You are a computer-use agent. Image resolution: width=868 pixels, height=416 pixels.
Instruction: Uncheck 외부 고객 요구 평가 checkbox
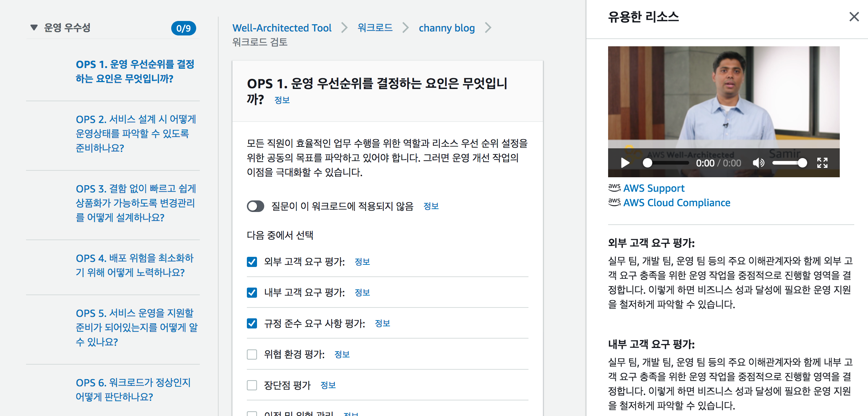click(252, 262)
